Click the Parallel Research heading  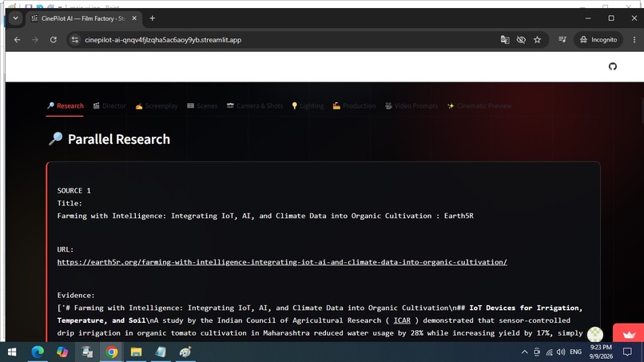pos(119,139)
